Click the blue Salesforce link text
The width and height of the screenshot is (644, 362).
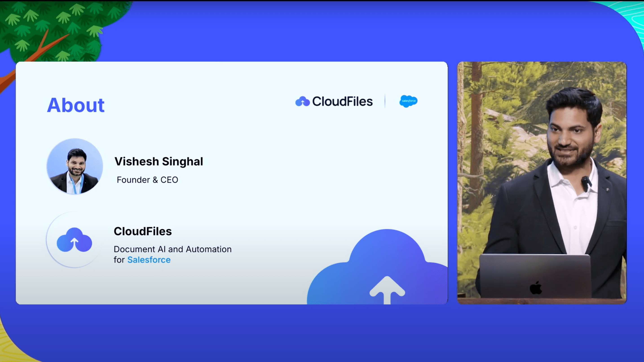click(x=149, y=260)
